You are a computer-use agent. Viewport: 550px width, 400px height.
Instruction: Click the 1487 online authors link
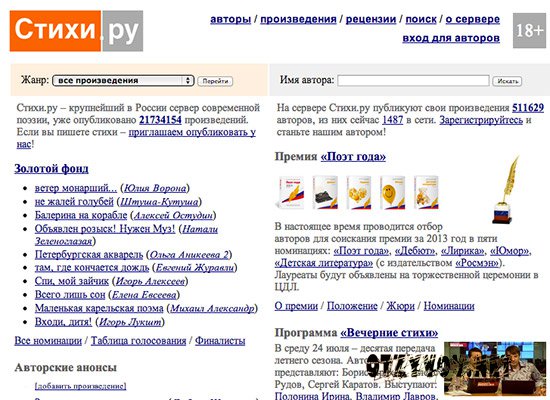point(393,120)
